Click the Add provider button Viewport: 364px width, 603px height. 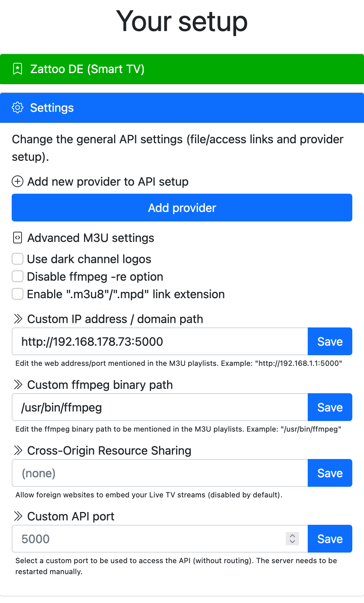[x=182, y=208]
